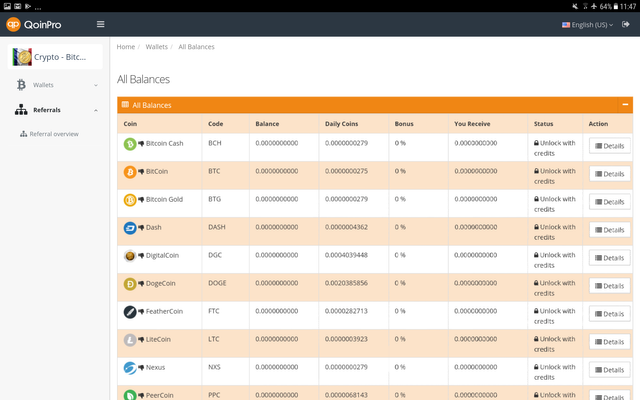The image size is (640, 400).
Task: Open Referral overview in sidebar
Action: click(x=49, y=134)
